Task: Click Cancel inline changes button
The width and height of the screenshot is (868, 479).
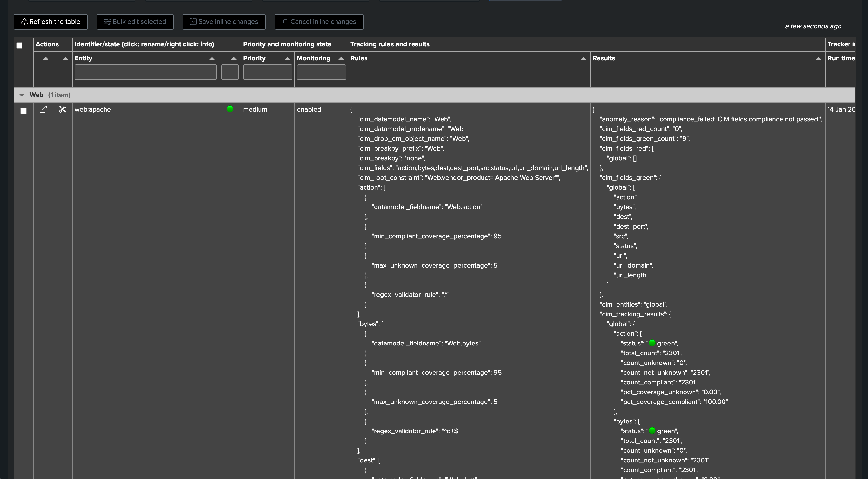Action: [x=319, y=22]
